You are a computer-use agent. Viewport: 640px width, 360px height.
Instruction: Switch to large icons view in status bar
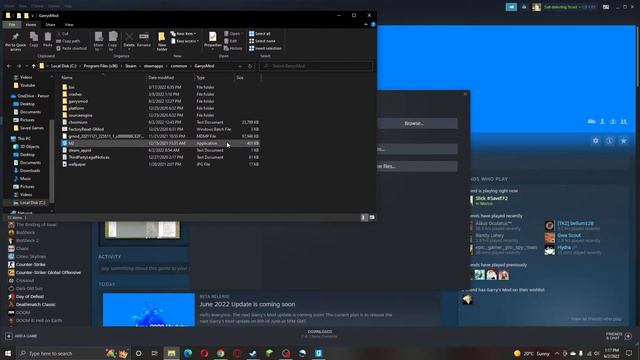372,218
